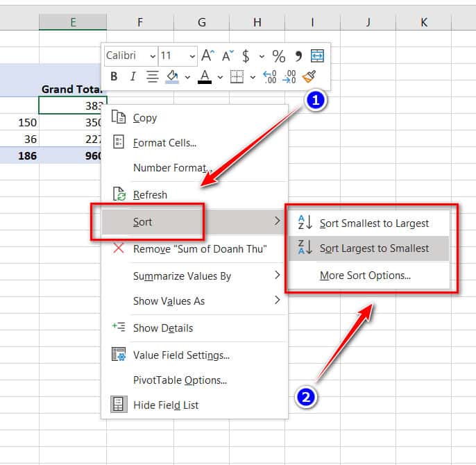Screen dimensions: 476x465
Task: Select the cell containing 36
Action: (x=19, y=139)
